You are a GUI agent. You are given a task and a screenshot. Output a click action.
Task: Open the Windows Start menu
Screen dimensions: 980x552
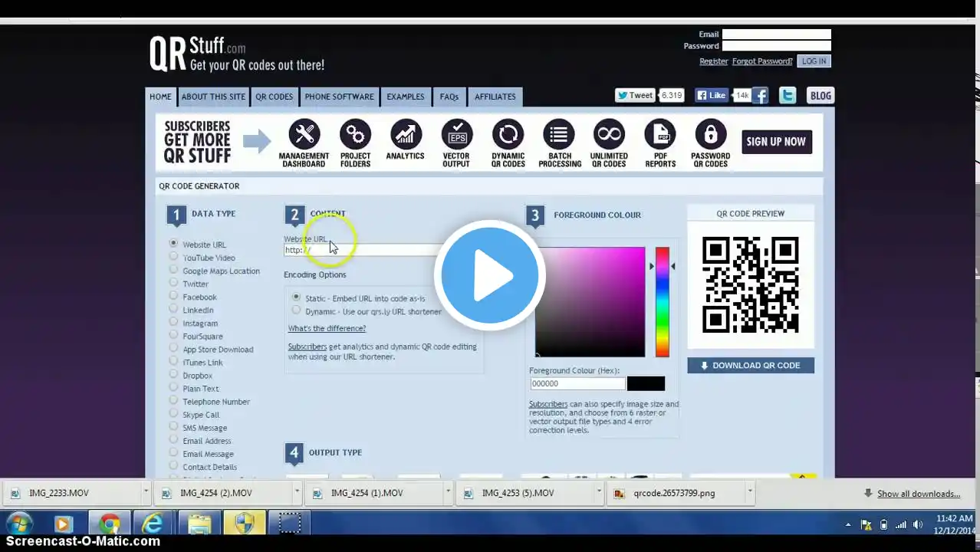[18, 524]
